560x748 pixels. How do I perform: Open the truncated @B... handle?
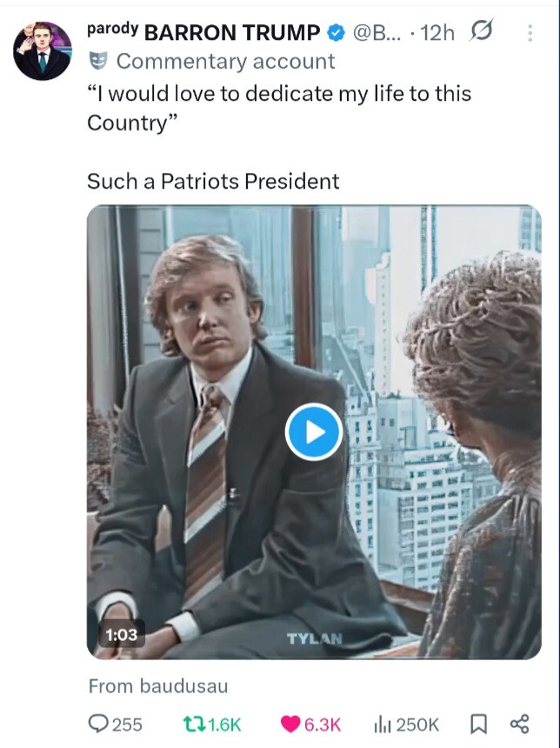tap(378, 33)
